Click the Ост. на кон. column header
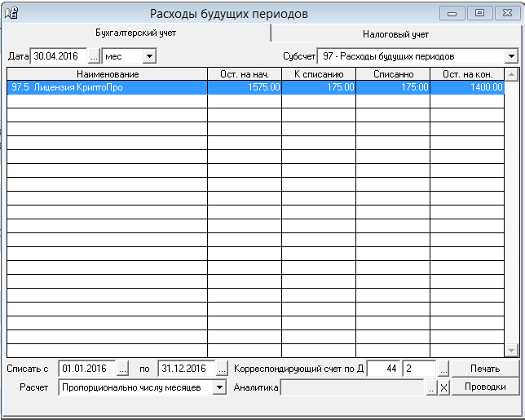Screen dimensions: 525x420 [467, 74]
